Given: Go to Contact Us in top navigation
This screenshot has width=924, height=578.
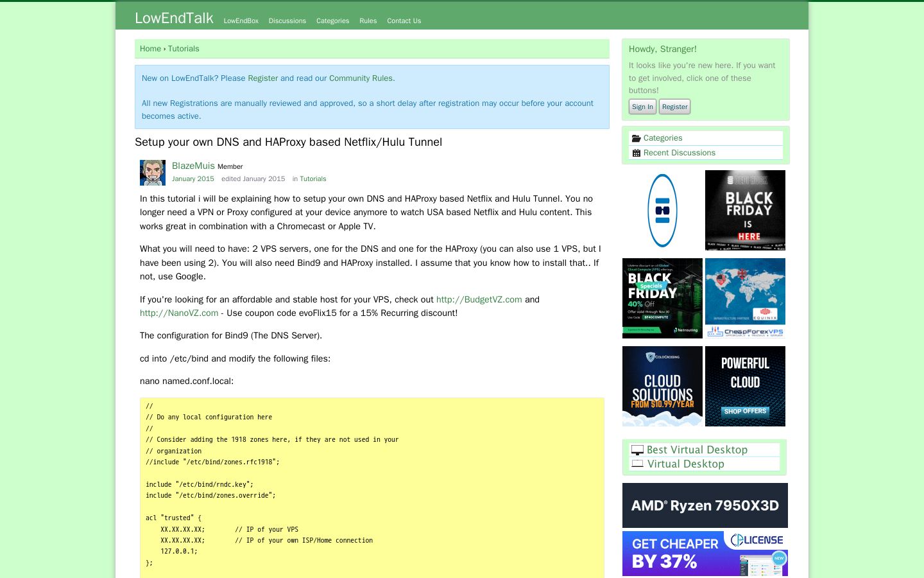Looking at the screenshot, I should (404, 21).
